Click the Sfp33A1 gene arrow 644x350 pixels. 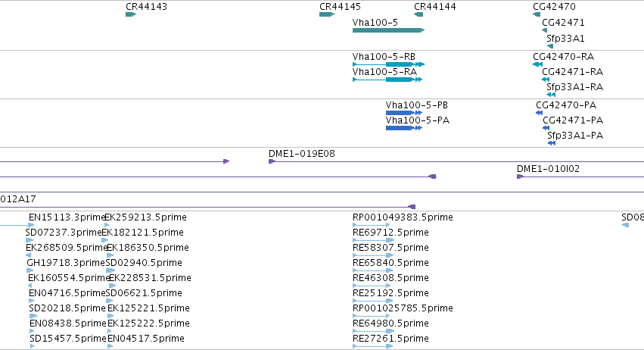550,46
